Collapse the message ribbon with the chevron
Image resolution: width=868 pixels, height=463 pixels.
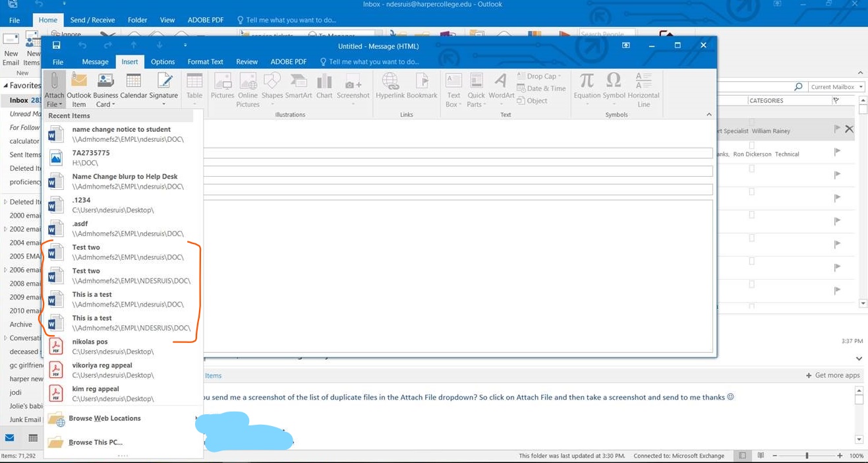click(709, 115)
